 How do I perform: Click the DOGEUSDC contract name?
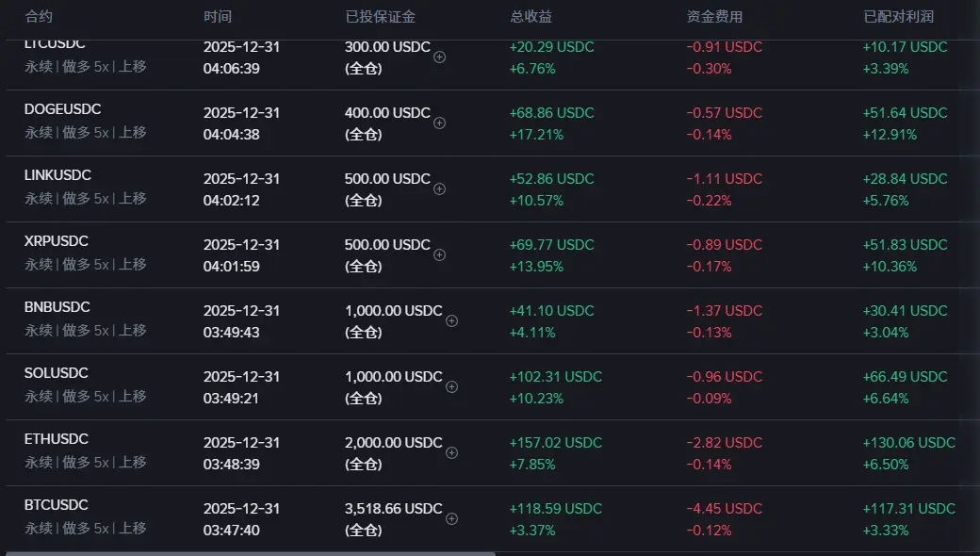62,109
